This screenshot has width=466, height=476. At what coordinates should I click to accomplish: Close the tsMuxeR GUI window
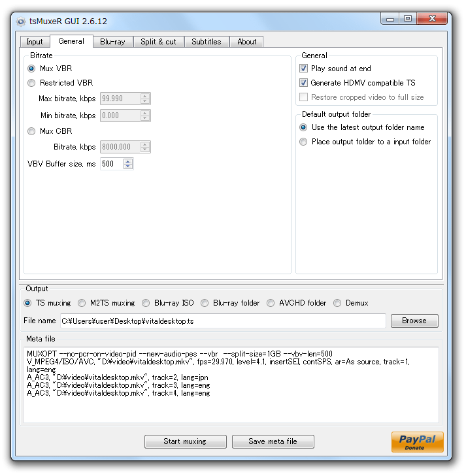coord(432,19)
